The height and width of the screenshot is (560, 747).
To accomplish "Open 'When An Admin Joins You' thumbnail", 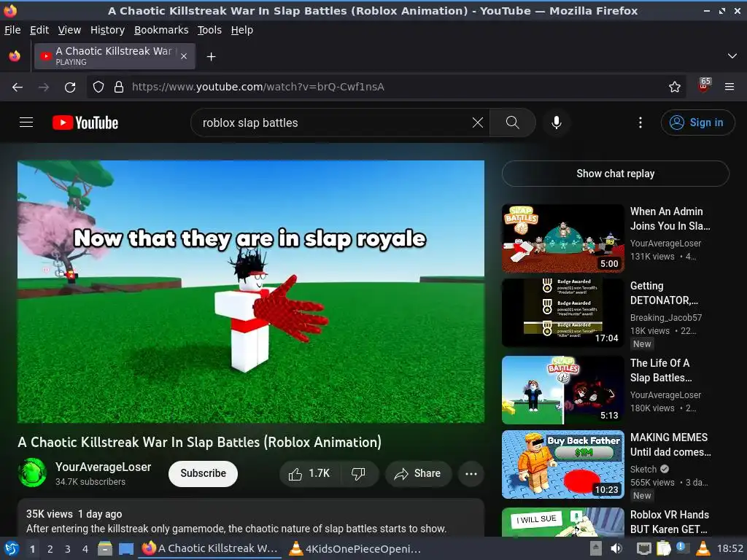I will pos(563,238).
